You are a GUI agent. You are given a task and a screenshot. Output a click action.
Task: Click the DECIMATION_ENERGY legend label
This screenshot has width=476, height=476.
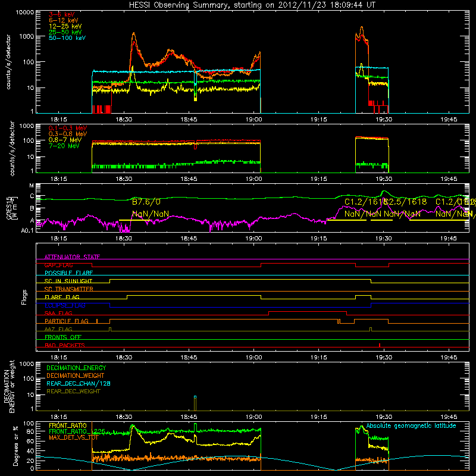pyautogui.click(x=76, y=368)
